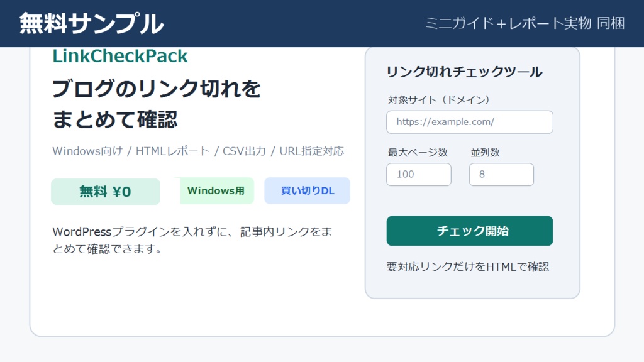The image size is (644, 362).
Task: Click the 最大ページ数 input showing 100
Action: [418, 175]
